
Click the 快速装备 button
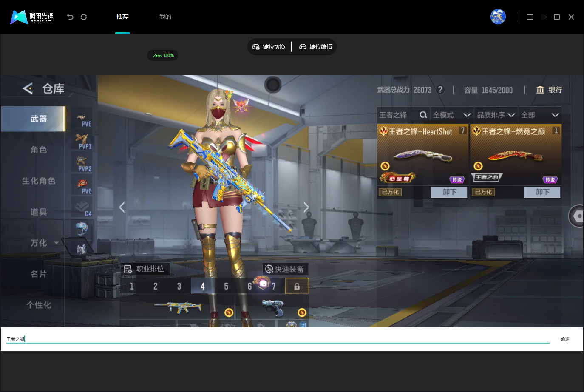[285, 269]
